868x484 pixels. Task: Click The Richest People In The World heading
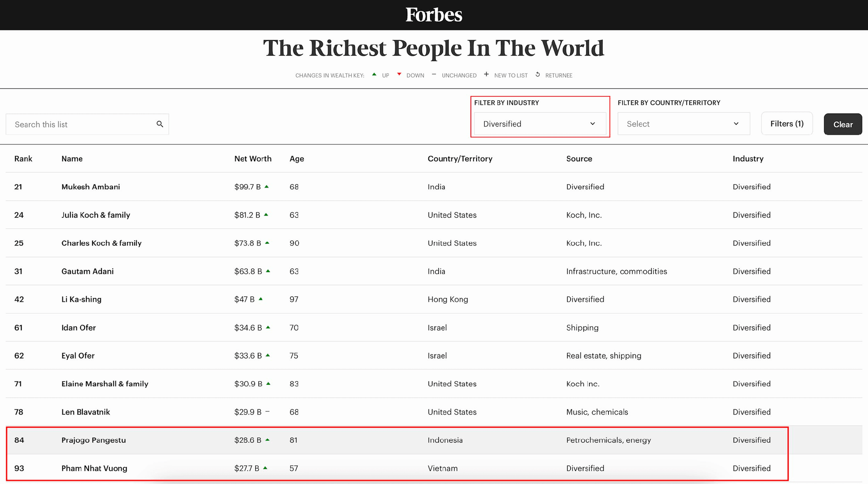pos(434,48)
